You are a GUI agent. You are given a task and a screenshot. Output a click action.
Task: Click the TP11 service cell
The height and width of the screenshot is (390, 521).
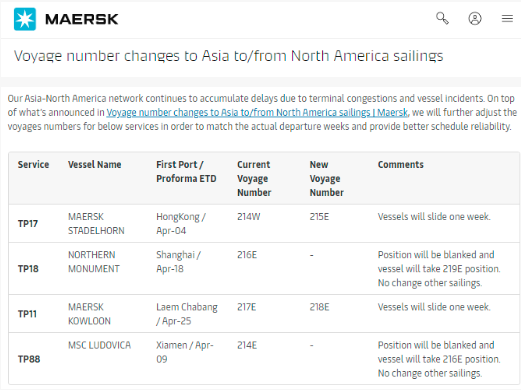click(27, 314)
